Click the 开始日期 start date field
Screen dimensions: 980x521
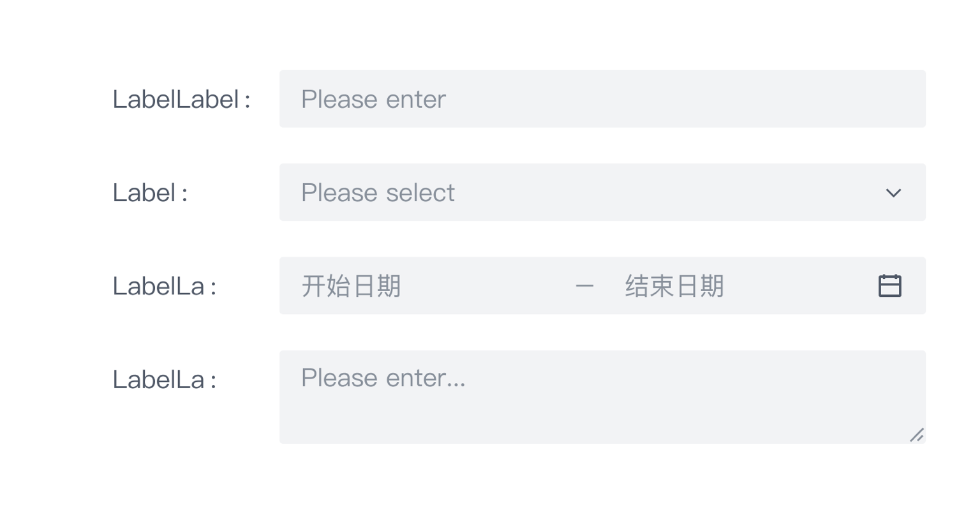pyautogui.click(x=352, y=286)
